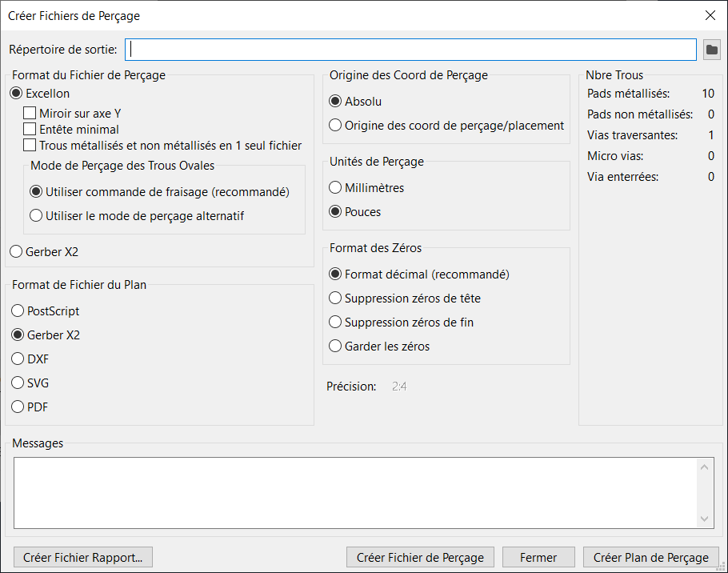Click the Fermer button
Screen dimensions: 728x573
[538, 558]
